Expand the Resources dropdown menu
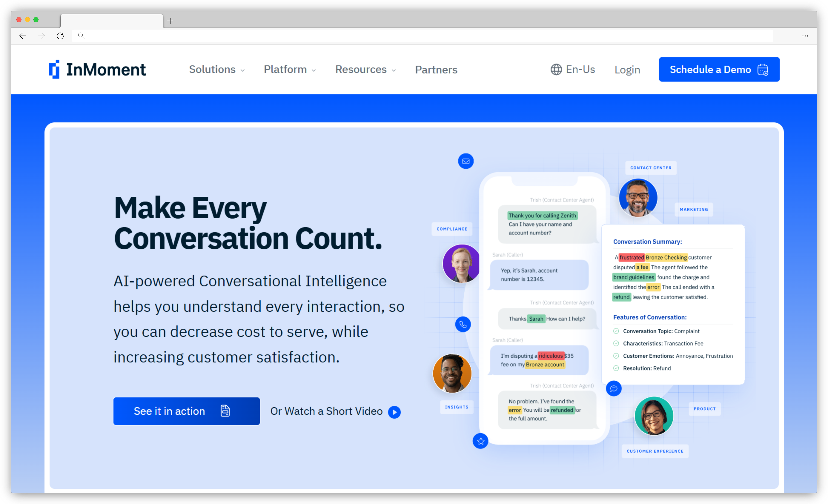The image size is (828, 504). tap(365, 69)
